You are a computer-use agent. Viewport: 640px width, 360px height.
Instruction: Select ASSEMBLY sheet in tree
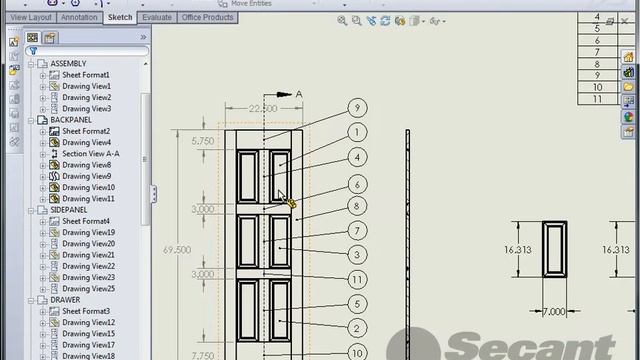68,64
